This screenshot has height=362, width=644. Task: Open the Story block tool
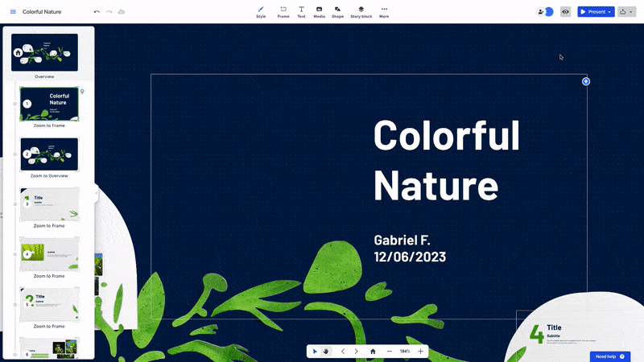click(x=361, y=12)
